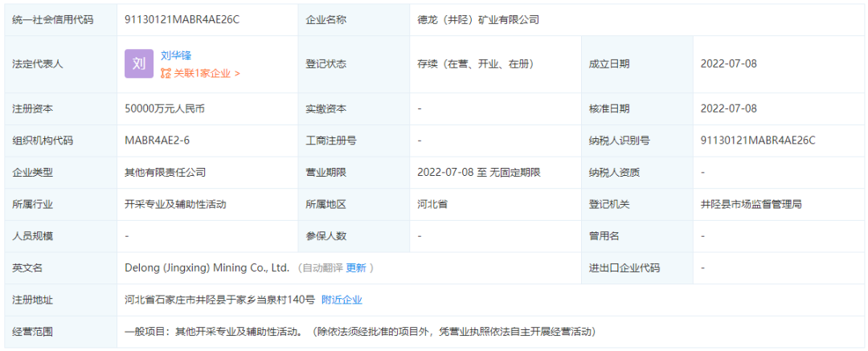Select industry 开采专业及辅助性活动
The width and height of the screenshot is (868, 351).
[x=175, y=204]
